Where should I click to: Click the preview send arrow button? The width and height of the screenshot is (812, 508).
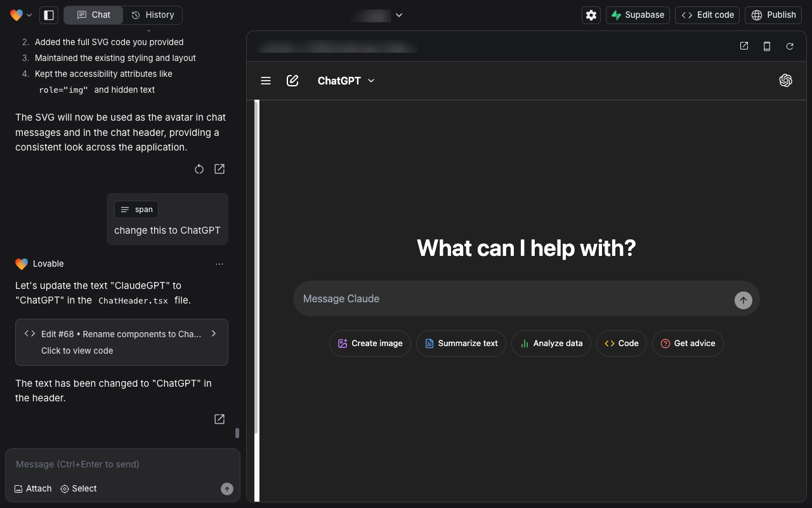click(743, 300)
